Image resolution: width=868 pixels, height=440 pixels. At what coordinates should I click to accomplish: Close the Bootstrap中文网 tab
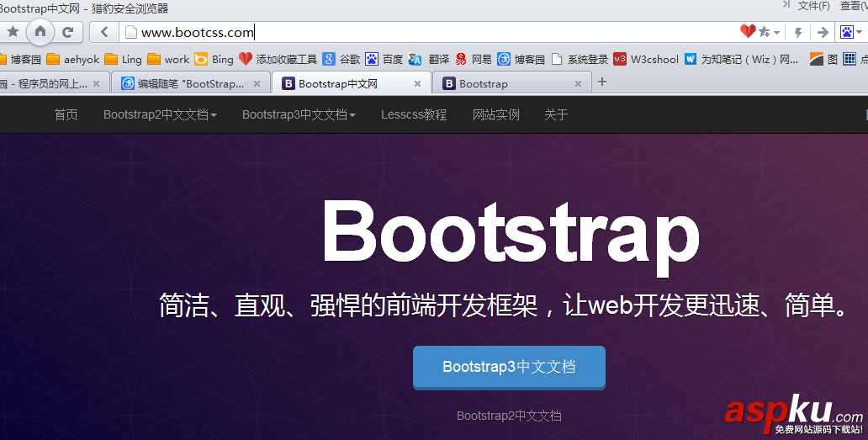tap(417, 83)
